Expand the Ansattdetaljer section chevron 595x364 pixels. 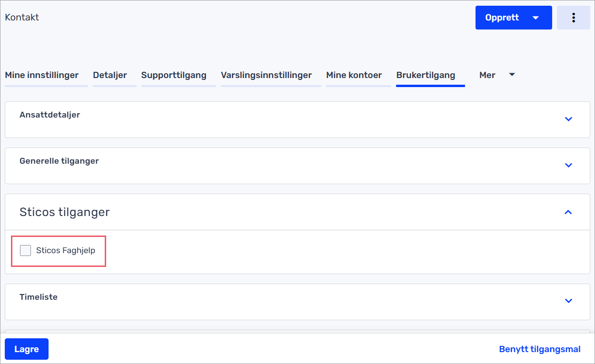tap(568, 119)
